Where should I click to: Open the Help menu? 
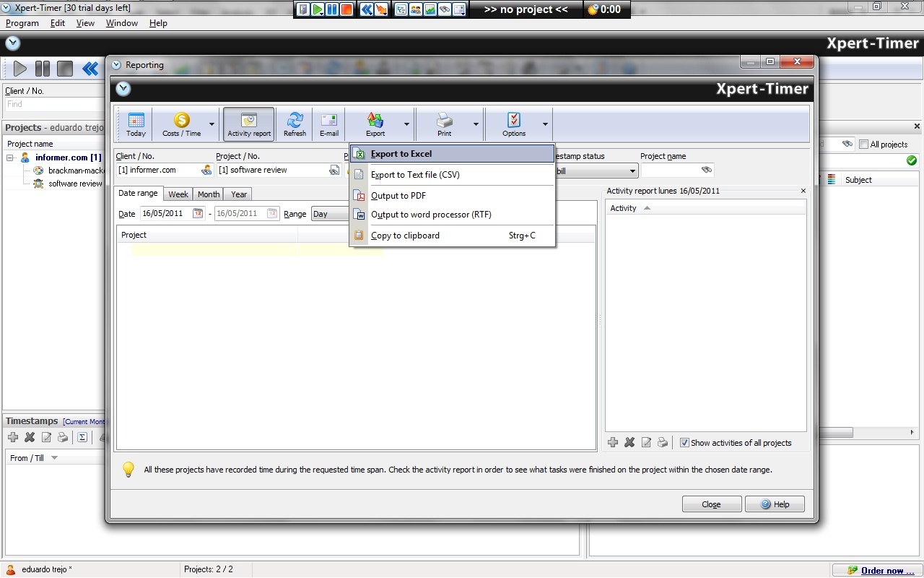pos(158,23)
